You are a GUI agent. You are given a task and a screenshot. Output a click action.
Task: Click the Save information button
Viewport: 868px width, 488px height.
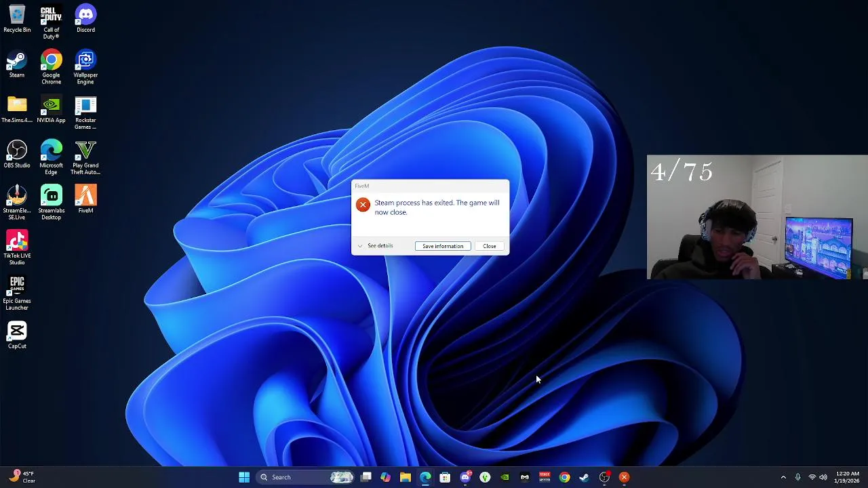click(x=443, y=246)
